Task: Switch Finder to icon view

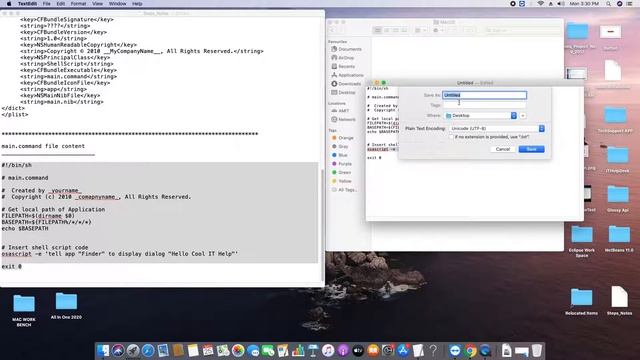Action: (x=378, y=31)
